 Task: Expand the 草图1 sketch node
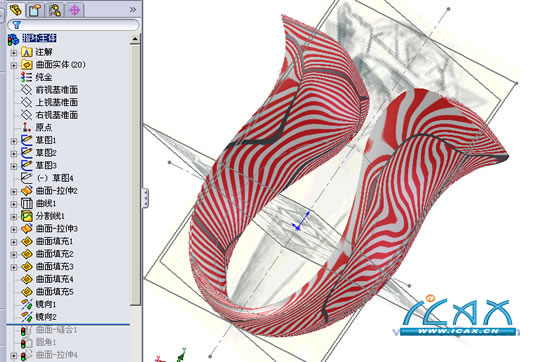[14, 141]
